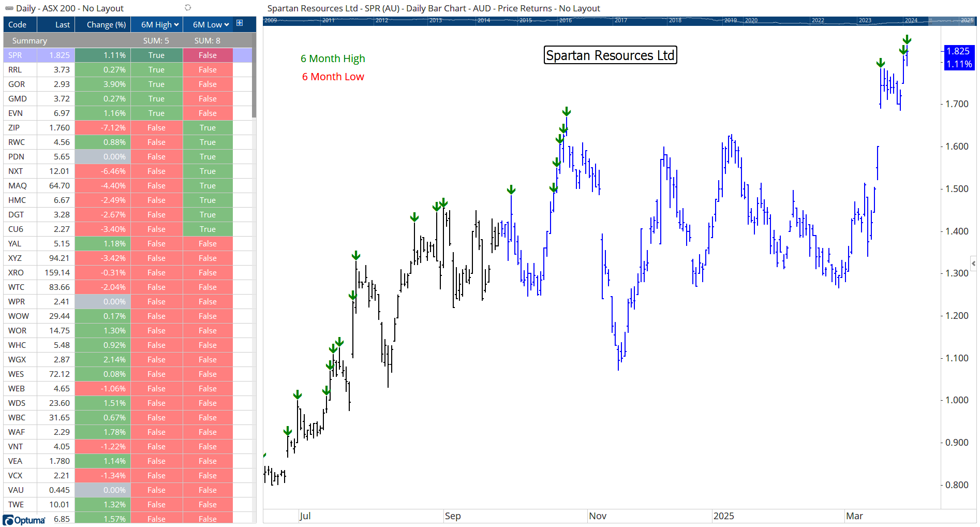Click the 2011 label in the overview timeline
This screenshot has height=527, width=980.
(328, 21)
